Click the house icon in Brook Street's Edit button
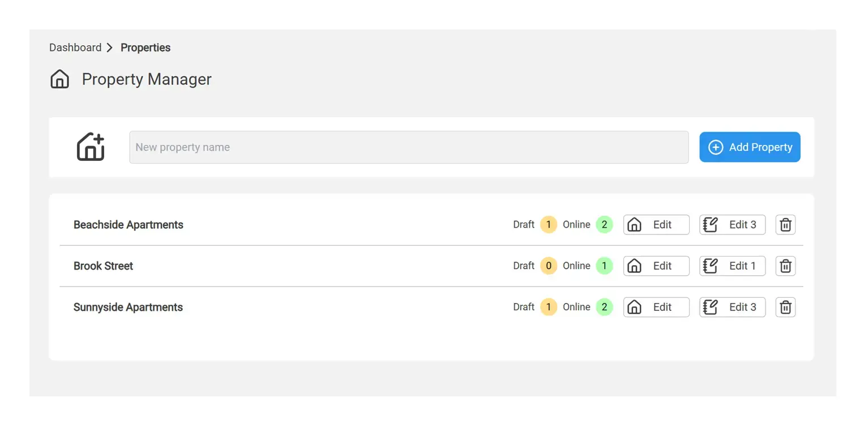 click(x=635, y=266)
